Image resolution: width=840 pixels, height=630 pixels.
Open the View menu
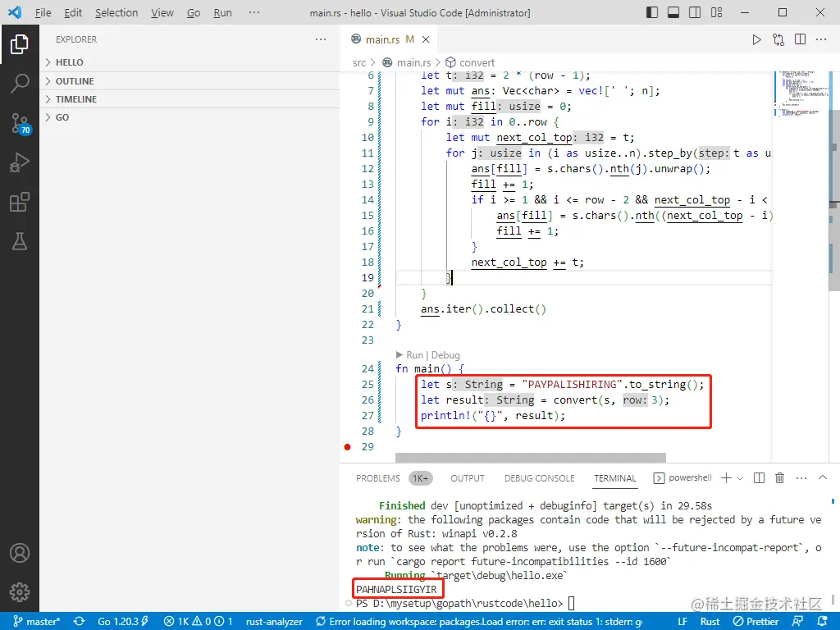pos(162,12)
